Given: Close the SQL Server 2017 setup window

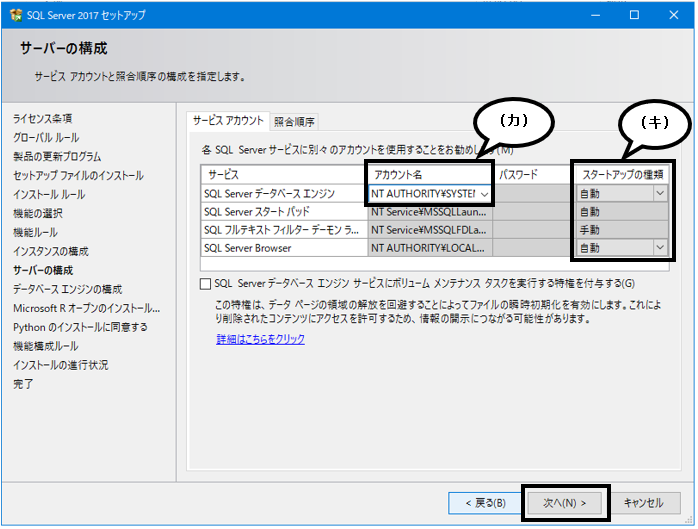Looking at the screenshot, I should 674,15.
